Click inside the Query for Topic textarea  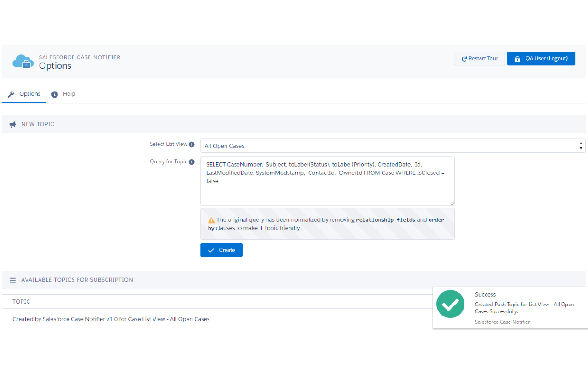click(328, 181)
